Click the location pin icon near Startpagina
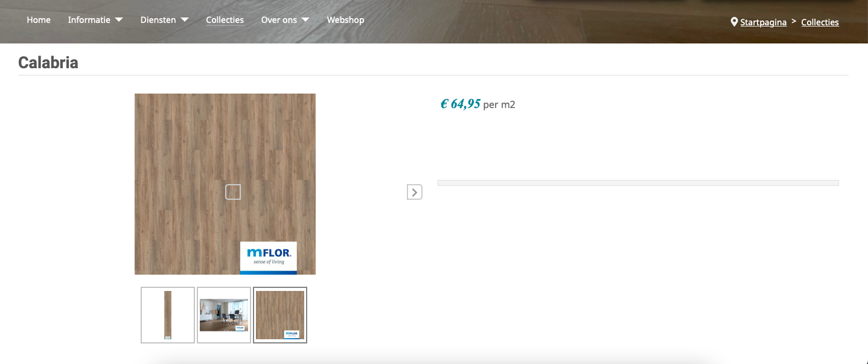 [734, 22]
